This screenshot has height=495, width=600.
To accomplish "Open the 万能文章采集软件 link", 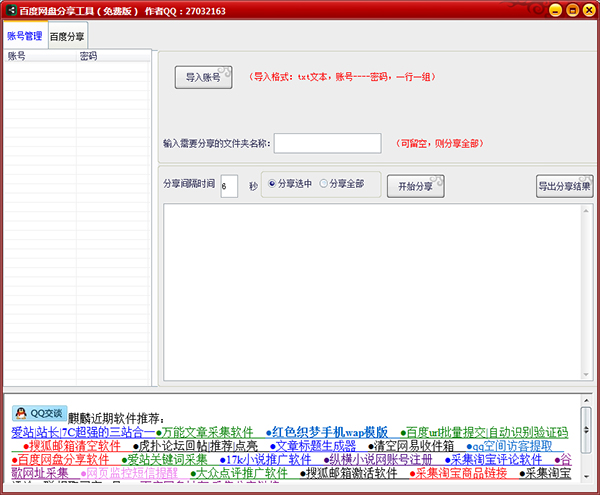I will [207, 432].
